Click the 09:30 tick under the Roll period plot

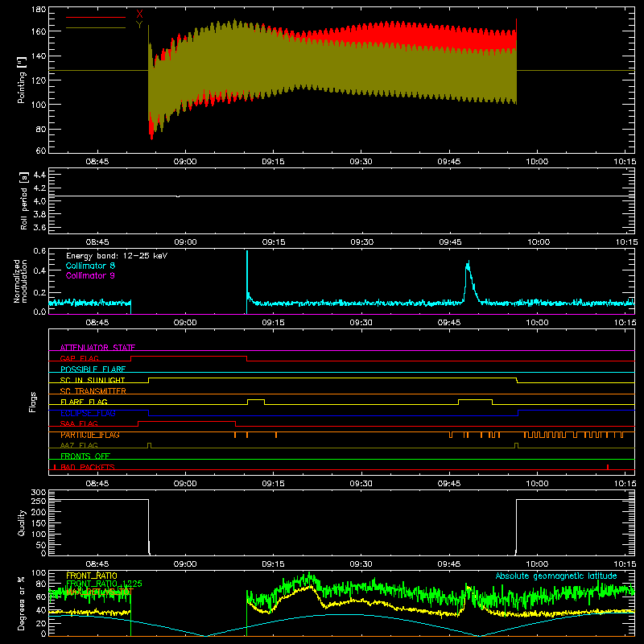tap(361, 242)
